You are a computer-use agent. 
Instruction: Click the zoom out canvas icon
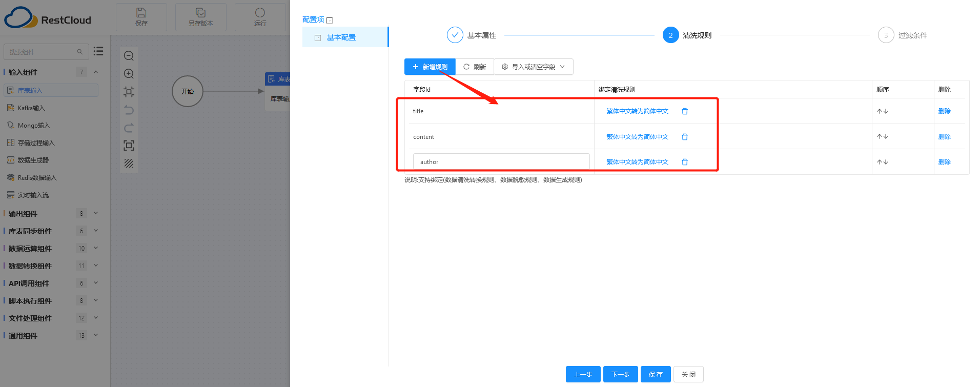pyautogui.click(x=129, y=56)
